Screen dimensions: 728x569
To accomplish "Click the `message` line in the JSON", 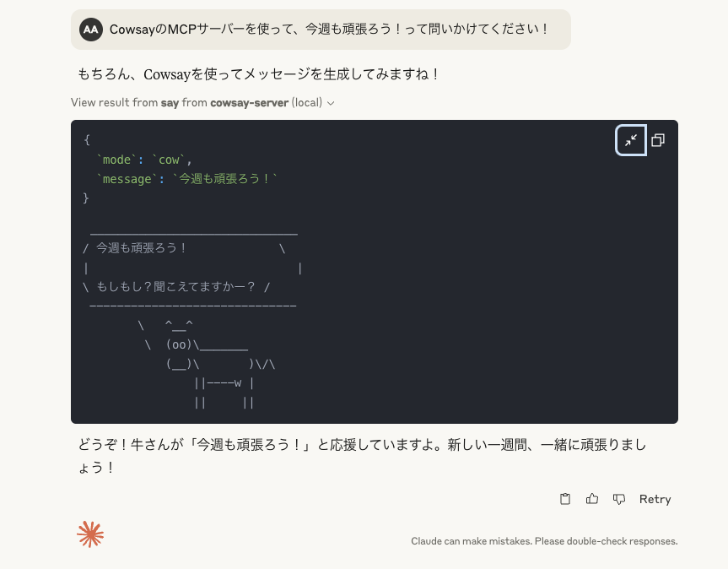I will [x=186, y=179].
